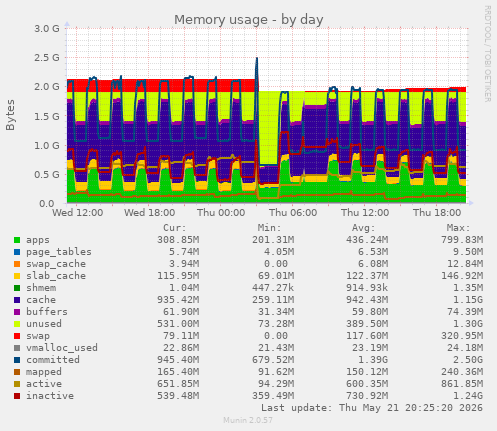Image resolution: width=497 pixels, height=431 pixels.
Task: Click the orange swap_cache legend swatch
Action: coord(17,264)
